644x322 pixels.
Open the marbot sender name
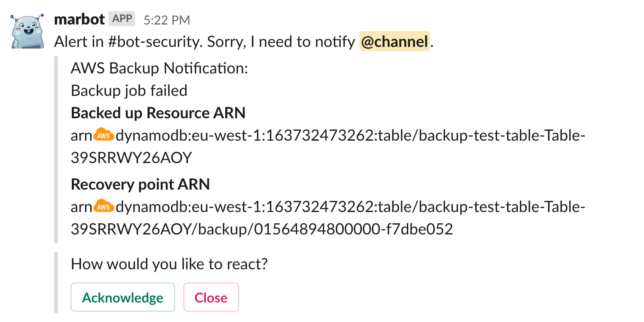click(x=79, y=19)
